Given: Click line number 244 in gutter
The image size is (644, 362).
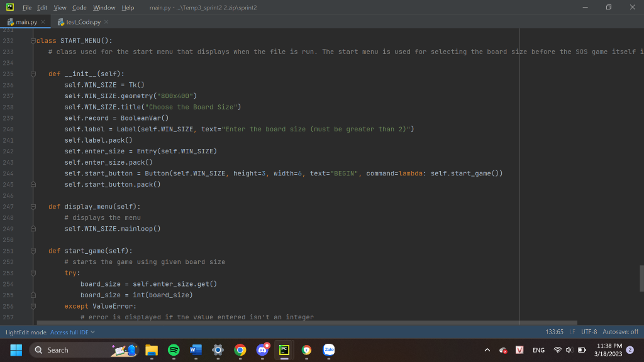Looking at the screenshot, I should pyautogui.click(x=8, y=173).
